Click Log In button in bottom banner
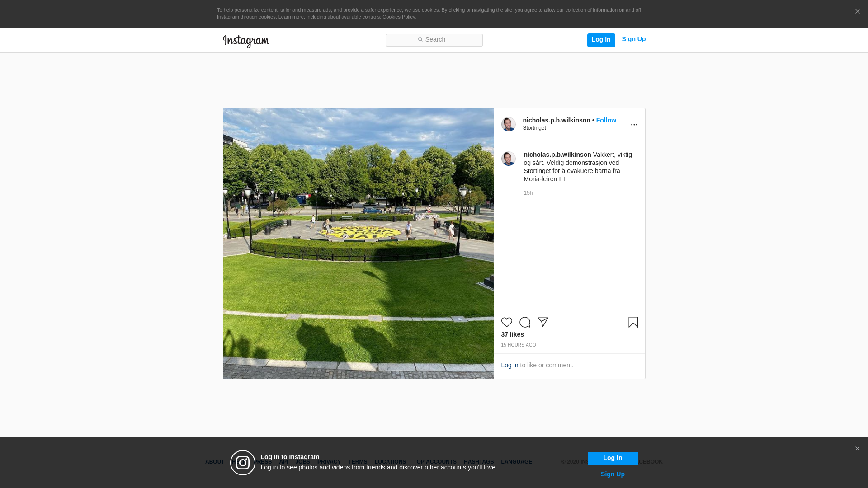The height and width of the screenshot is (488, 868). tap(613, 458)
